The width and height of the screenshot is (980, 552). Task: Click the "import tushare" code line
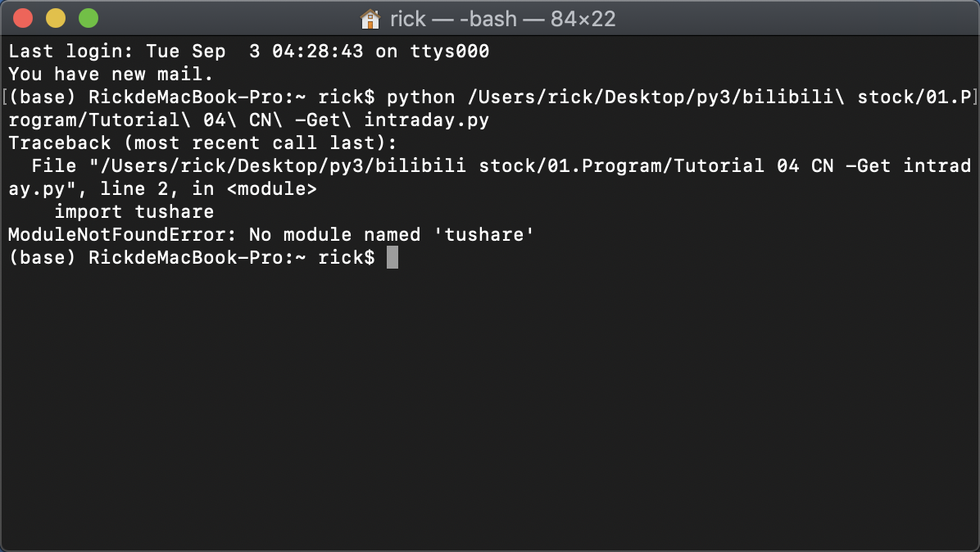click(134, 211)
